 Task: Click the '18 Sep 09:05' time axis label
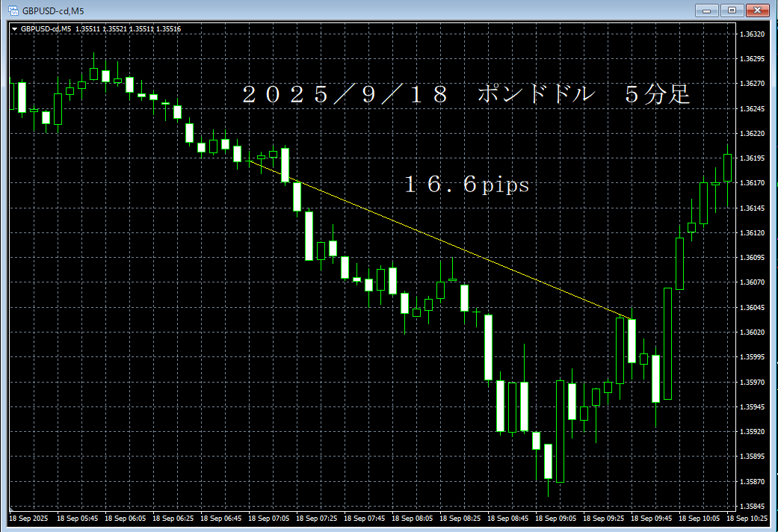click(556, 518)
